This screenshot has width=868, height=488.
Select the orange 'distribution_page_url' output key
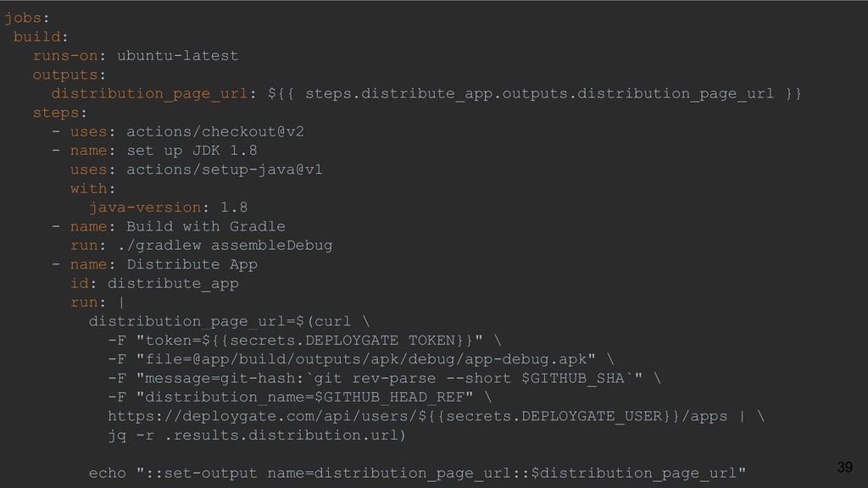click(149, 93)
